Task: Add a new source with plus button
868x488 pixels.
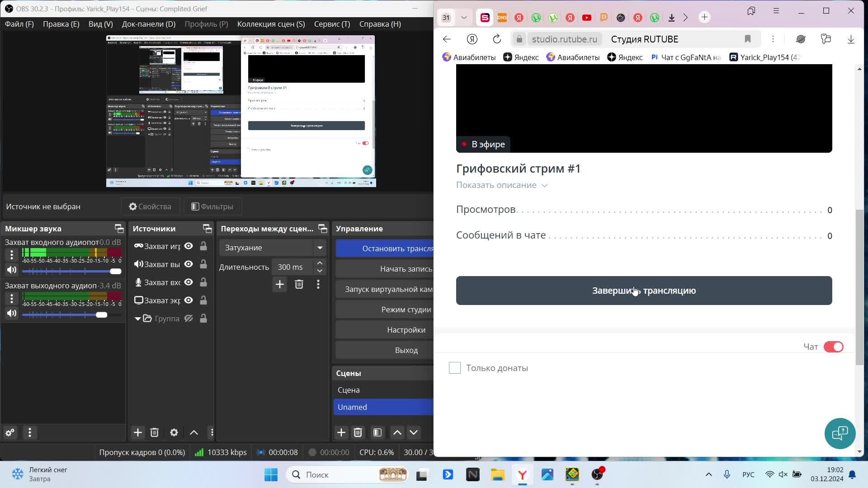Action: (x=138, y=432)
